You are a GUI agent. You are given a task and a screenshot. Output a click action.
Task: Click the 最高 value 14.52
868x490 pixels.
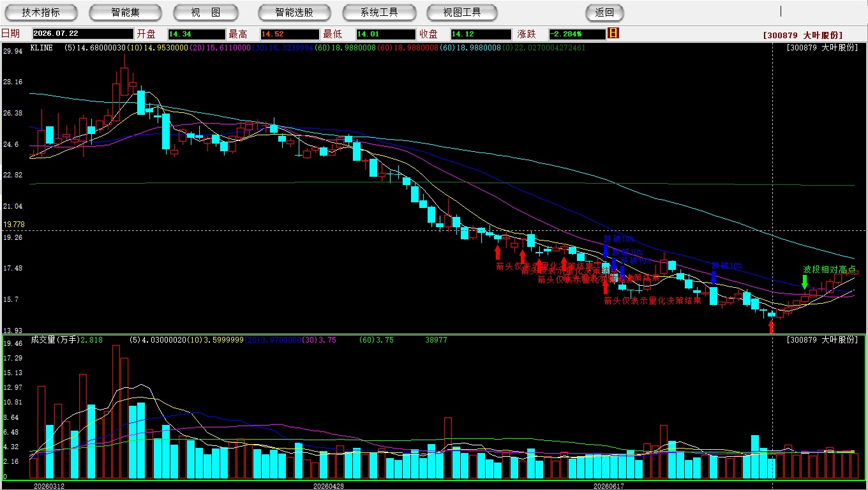[289, 34]
